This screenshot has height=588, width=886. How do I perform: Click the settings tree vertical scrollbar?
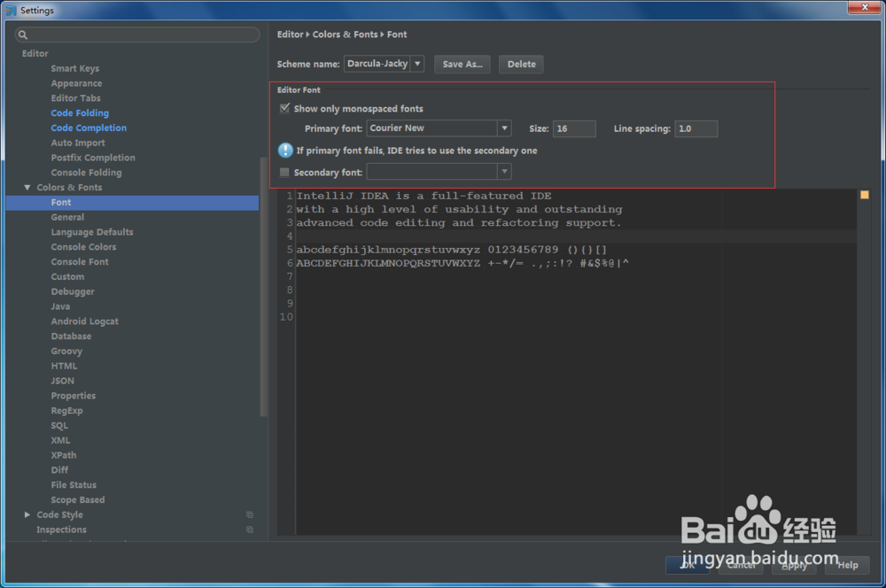(263, 287)
